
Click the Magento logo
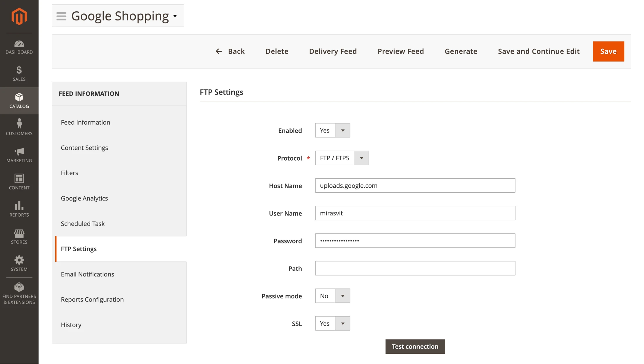click(x=19, y=17)
